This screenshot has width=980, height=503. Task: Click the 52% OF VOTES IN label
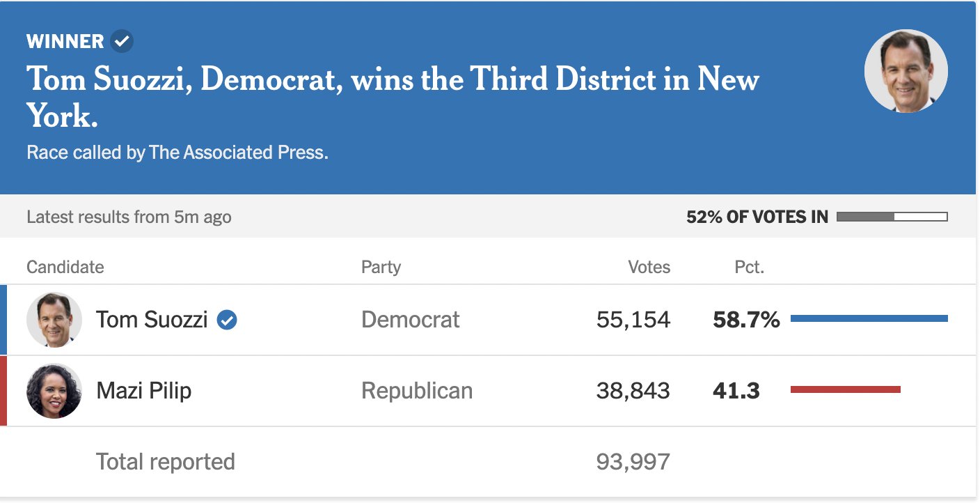[x=757, y=217]
